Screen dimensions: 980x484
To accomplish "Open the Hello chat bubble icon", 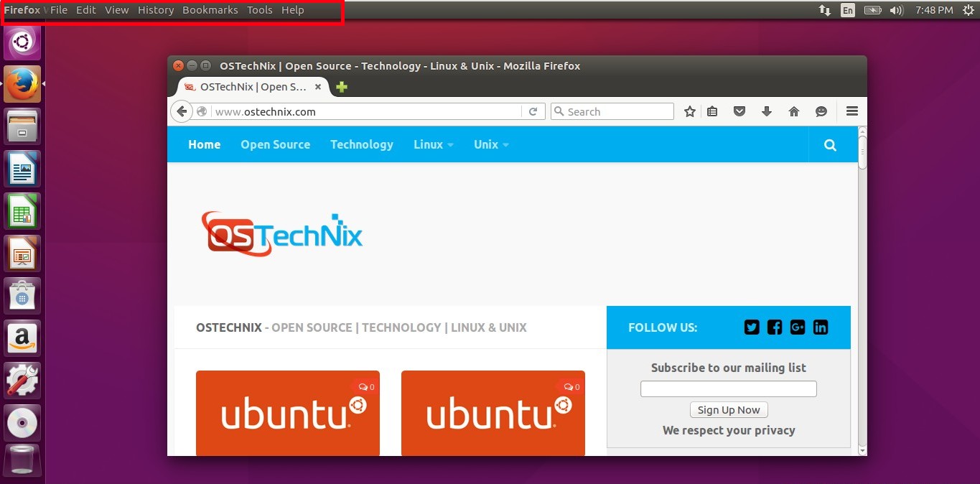I will coord(821,111).
